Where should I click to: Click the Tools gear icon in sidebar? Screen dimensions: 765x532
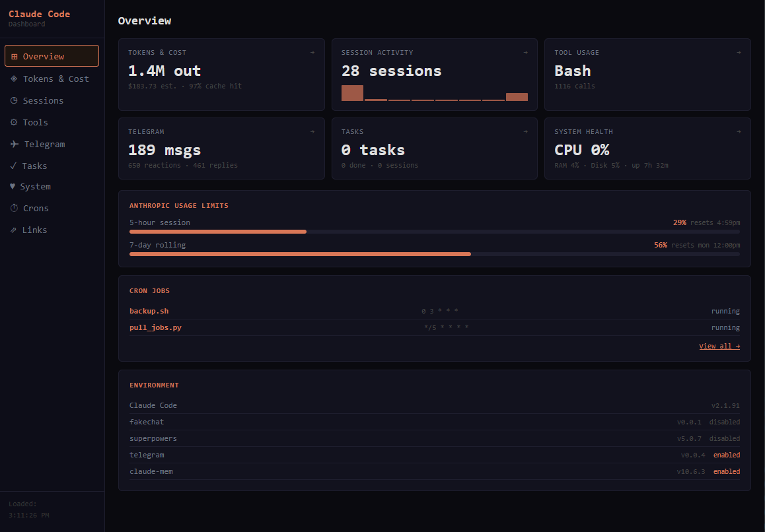point(14,122)
